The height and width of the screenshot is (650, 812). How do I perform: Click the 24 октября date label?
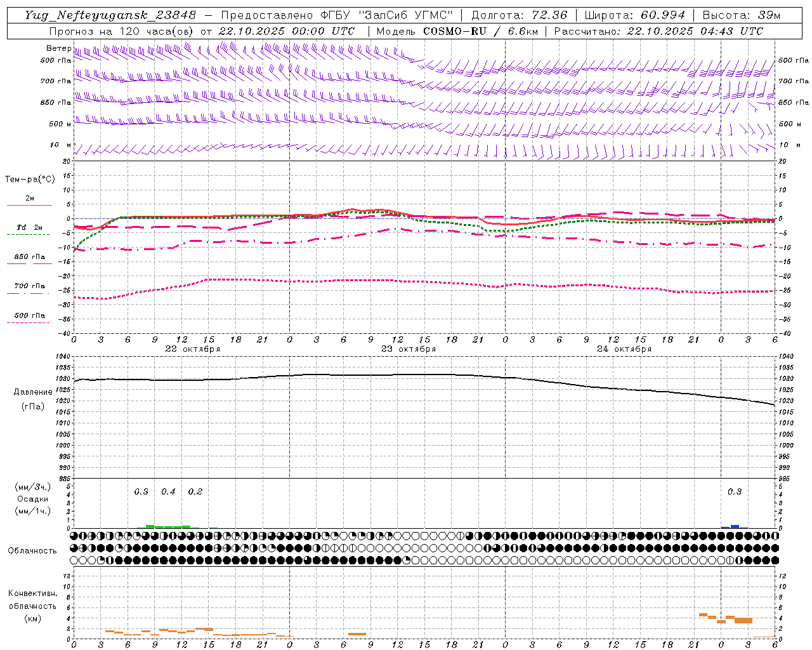[624, 349]
